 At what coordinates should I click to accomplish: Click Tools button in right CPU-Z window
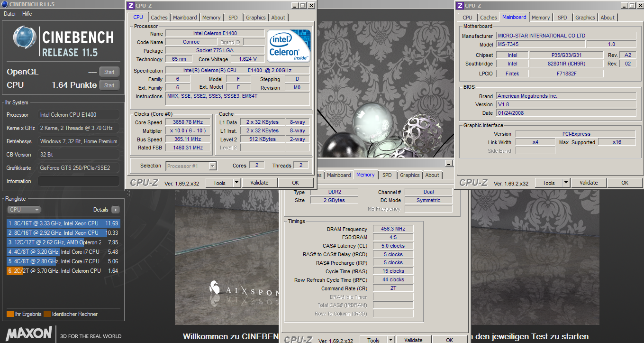(549, 183)
